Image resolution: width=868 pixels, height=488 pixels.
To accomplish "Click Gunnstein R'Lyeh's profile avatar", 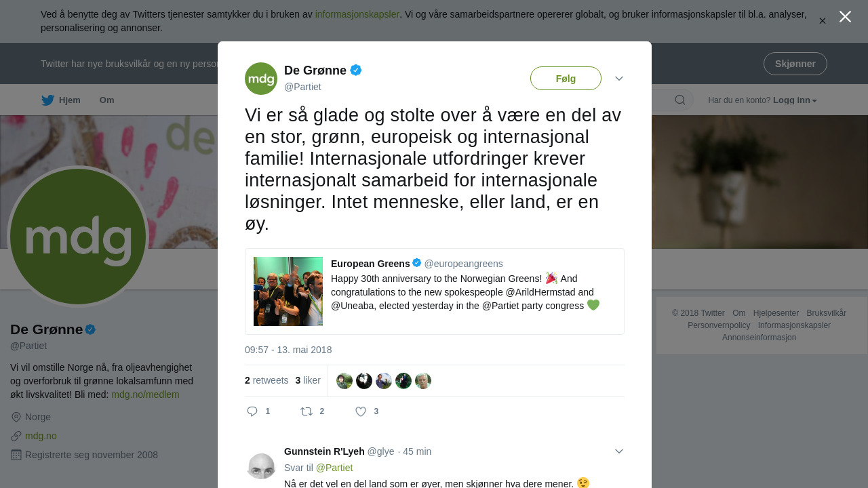I will click(261, 466).
